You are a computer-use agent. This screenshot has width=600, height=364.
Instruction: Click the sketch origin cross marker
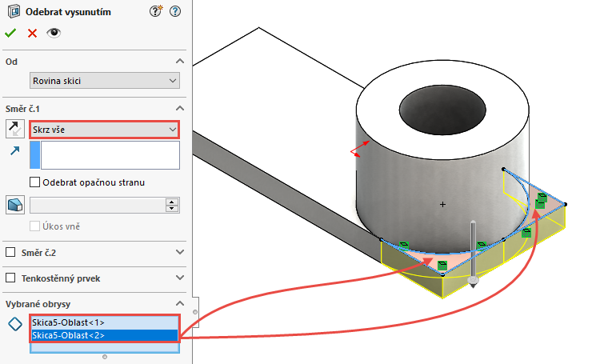442,204
